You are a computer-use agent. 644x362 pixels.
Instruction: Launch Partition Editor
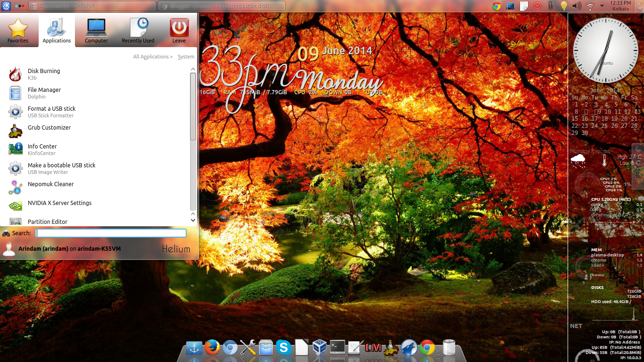(x=98, y=222)
